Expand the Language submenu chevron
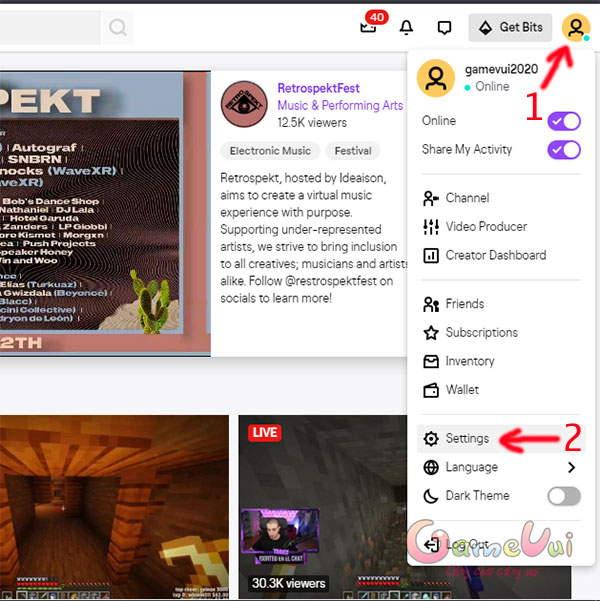 click(x=571, y=467)
